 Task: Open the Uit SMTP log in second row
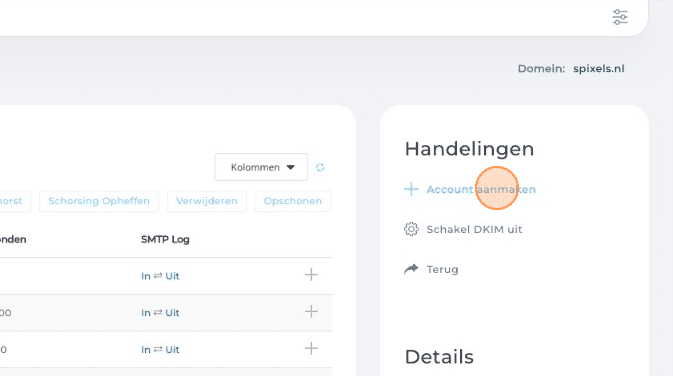172,313
